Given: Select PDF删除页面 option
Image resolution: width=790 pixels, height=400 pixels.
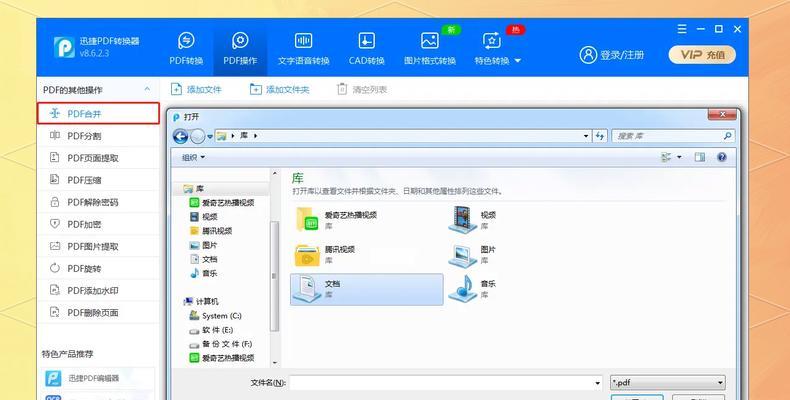Looking at the screenshot, I should tap(98, 312).
